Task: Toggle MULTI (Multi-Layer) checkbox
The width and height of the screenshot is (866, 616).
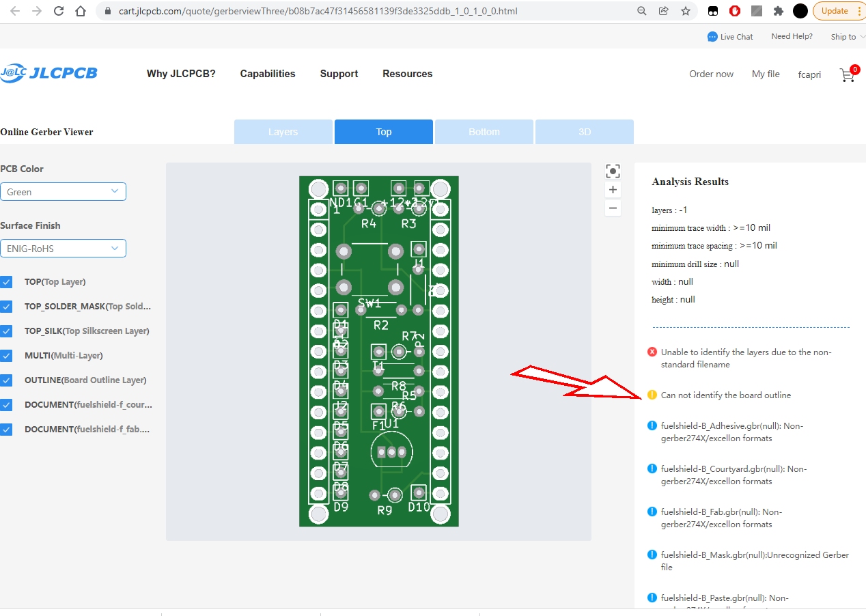Action: 6,356
